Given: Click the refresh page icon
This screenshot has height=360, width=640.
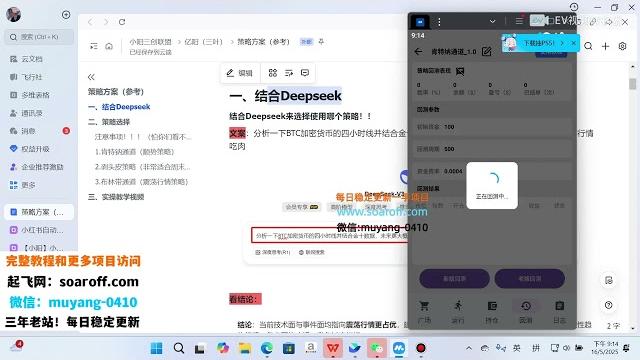Looking at the screenshot, I should (x=122, y=22).
